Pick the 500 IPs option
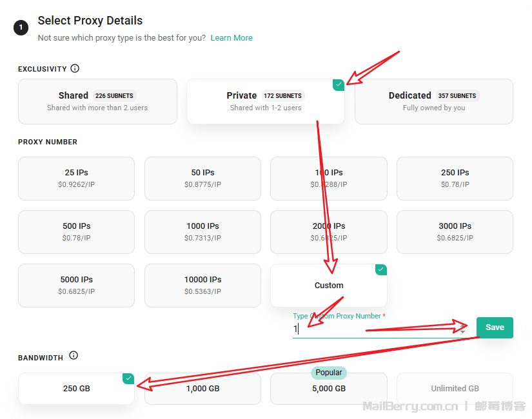Image resolution: width=532 pixels, height=419 pixels. tap(76, 232)
